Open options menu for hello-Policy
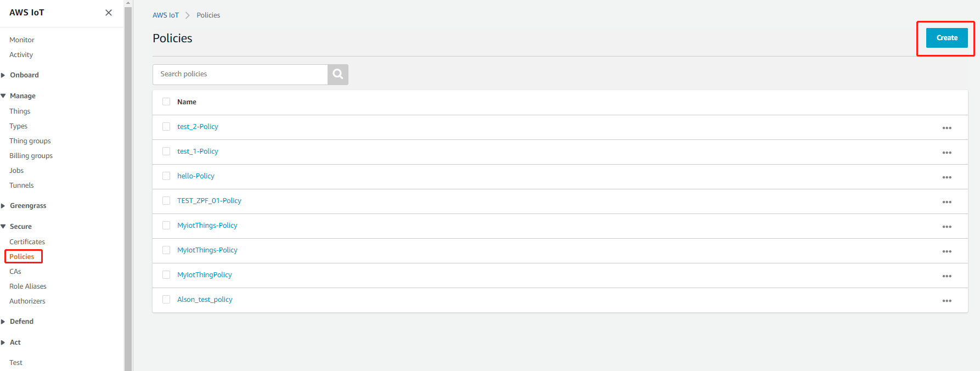Screen dimensions: 980x371 pos(947,177)
